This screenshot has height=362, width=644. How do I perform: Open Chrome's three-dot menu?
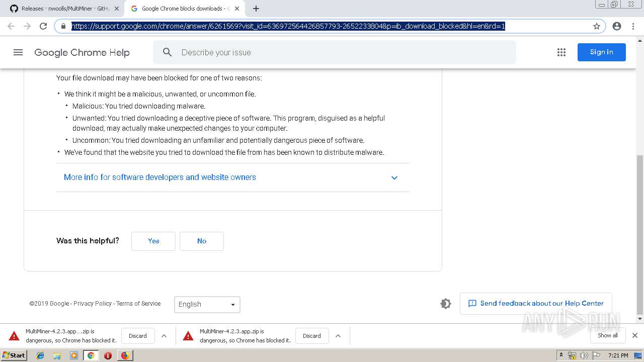pos(633,26)
